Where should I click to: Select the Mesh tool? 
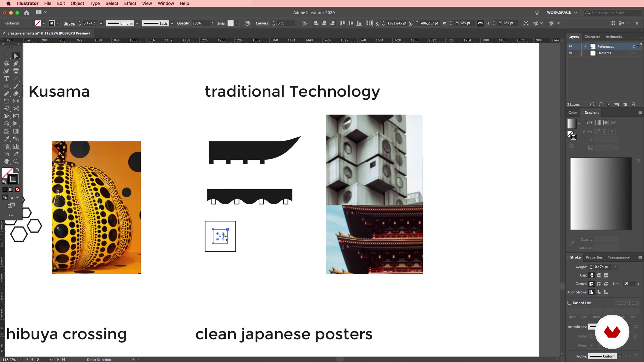(x=7, y=131)
